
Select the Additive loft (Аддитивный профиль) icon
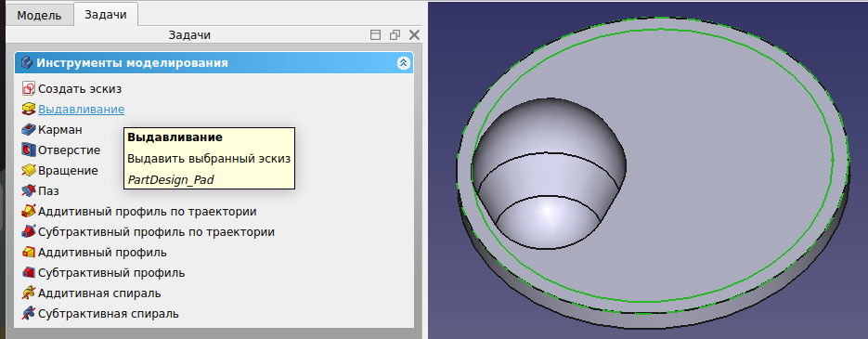pyautogui.click(x=28, y=253)
